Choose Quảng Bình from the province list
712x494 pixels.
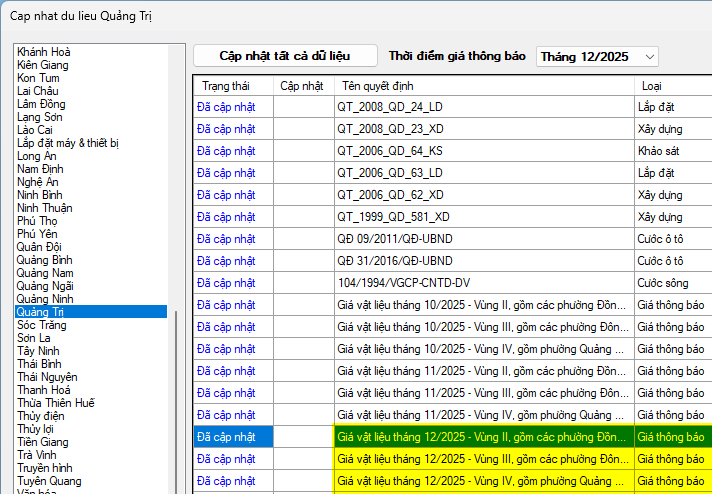(45, 260)
